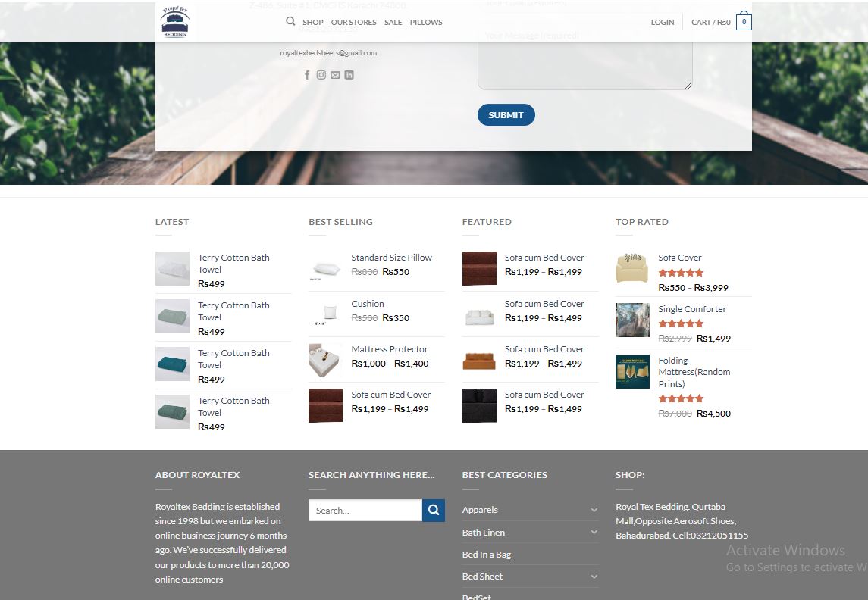Open the Mattress Protector thumbnail image

tap(325, 360)
